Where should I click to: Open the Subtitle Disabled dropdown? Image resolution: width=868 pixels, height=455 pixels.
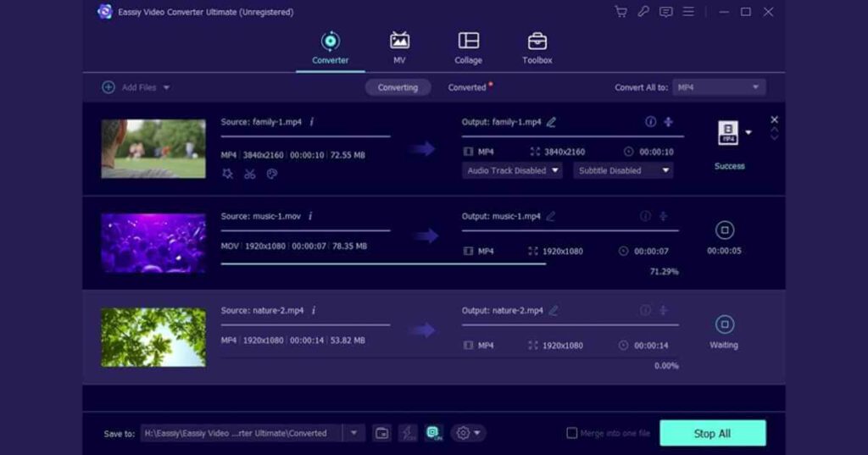623,170
